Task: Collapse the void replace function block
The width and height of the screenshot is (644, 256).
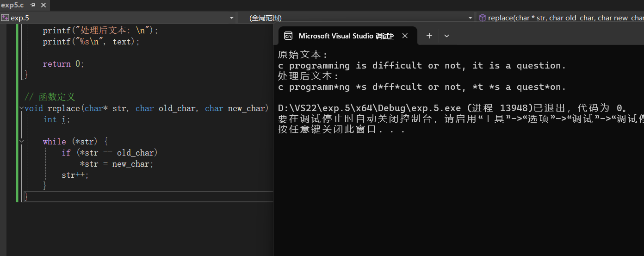Action: click(21, 108)
